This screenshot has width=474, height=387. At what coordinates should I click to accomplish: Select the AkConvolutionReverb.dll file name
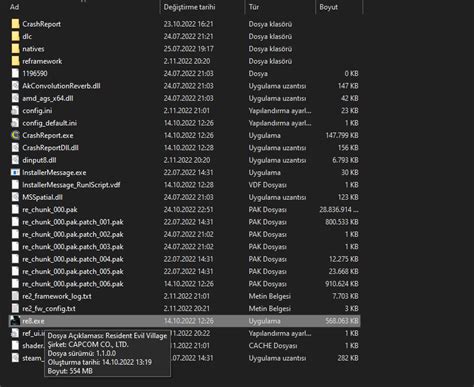[61, 86]
